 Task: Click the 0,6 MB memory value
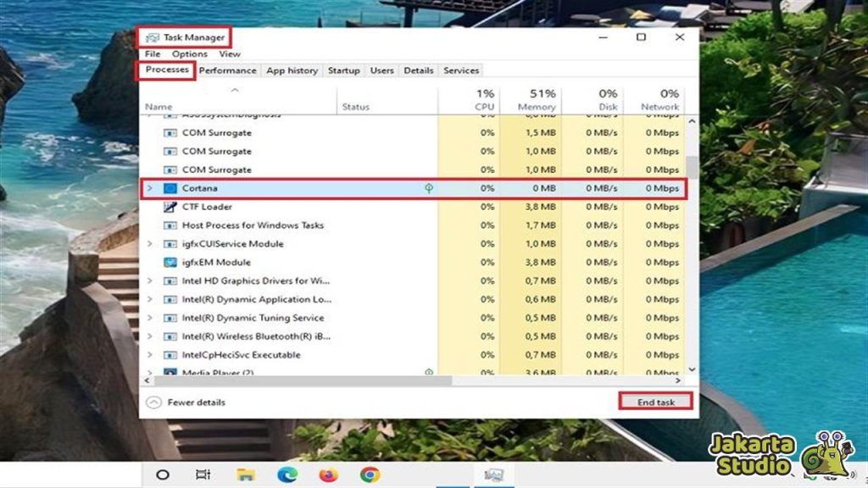(x=540, y=299)
